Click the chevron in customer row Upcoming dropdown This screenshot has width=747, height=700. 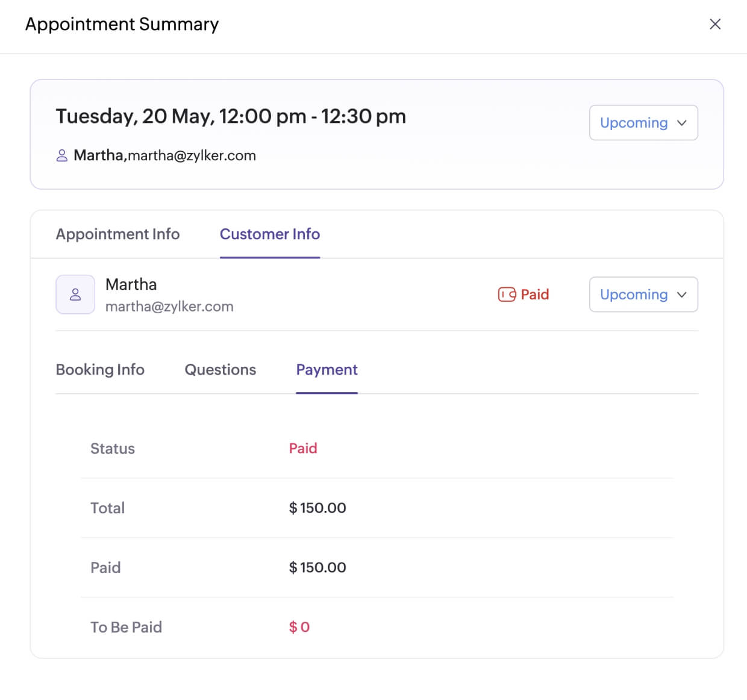[x=682, y=295]
